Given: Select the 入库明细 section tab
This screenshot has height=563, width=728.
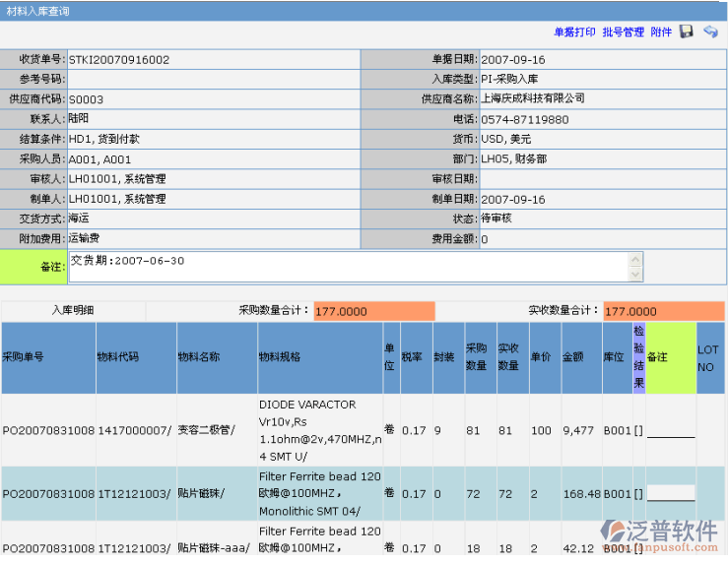Looking at the screenshot, I should pyautogui.click(x=73, y=310).
